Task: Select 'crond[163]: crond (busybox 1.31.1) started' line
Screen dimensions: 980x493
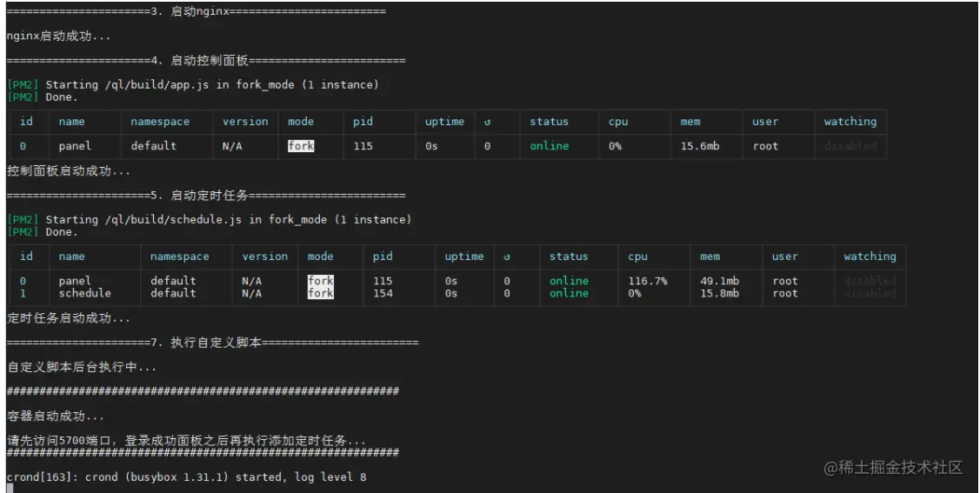Action: click(186, 476)
